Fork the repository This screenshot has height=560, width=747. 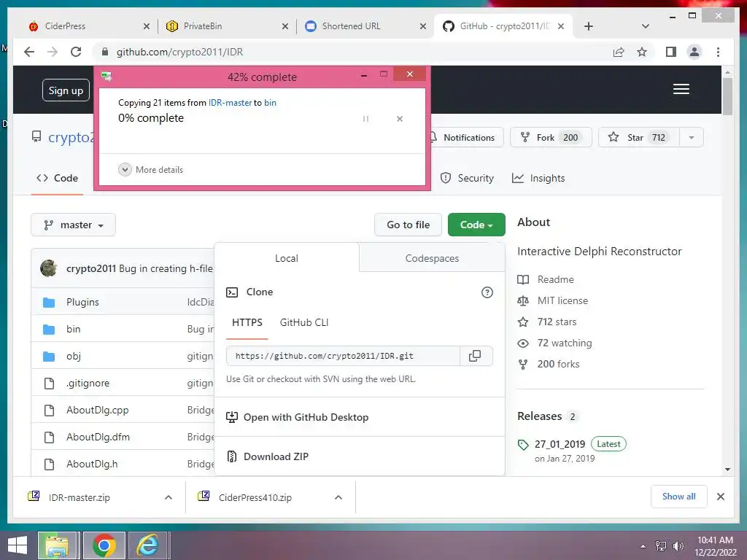[551, 137]
